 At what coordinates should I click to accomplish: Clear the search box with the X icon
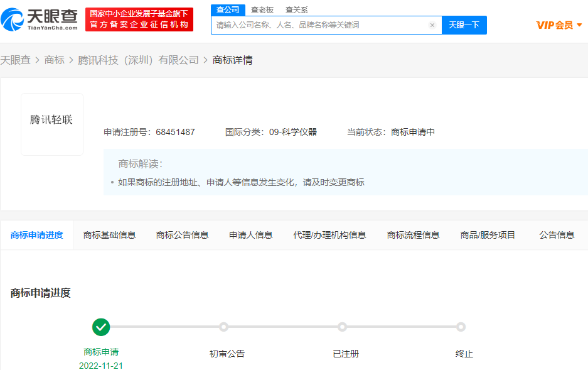(432, 25)
